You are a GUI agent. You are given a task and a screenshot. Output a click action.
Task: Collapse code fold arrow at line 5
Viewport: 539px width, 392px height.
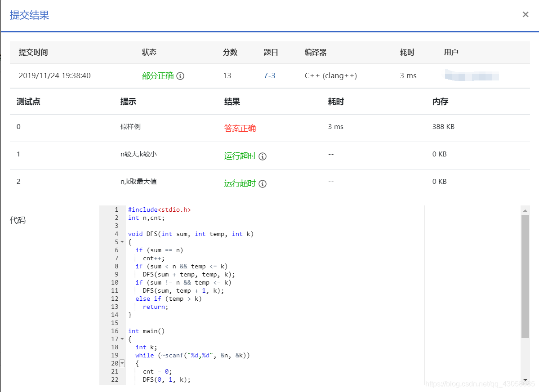tap(122, 242)
